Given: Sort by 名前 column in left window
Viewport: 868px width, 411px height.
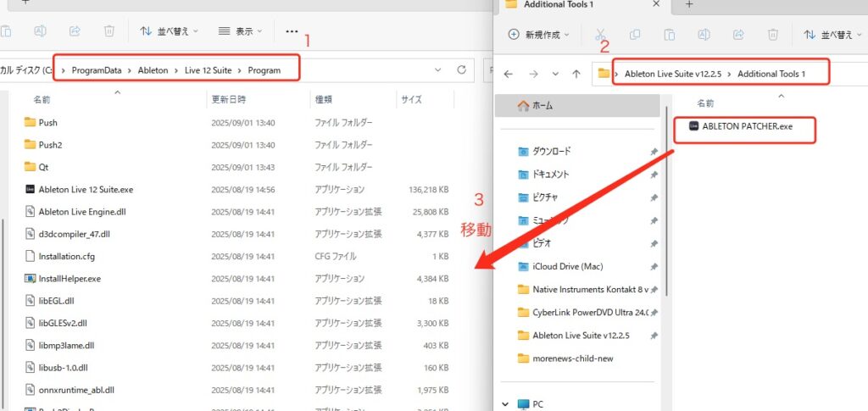Looking at the screenshot, I should click(42, 99).
